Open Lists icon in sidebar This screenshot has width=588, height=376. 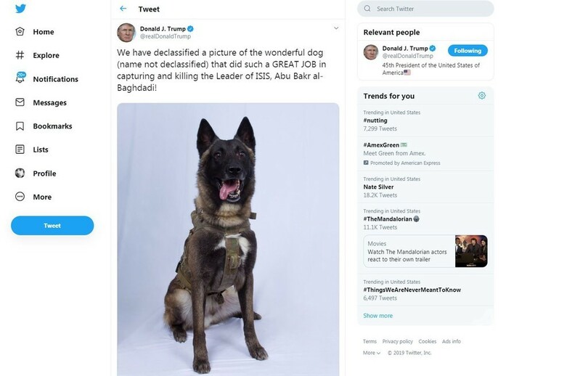20,150
